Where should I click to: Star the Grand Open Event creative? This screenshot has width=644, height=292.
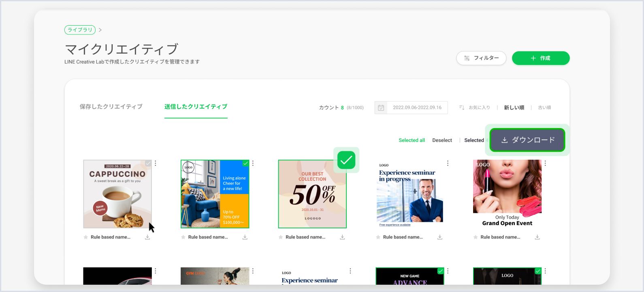[476, 237]
